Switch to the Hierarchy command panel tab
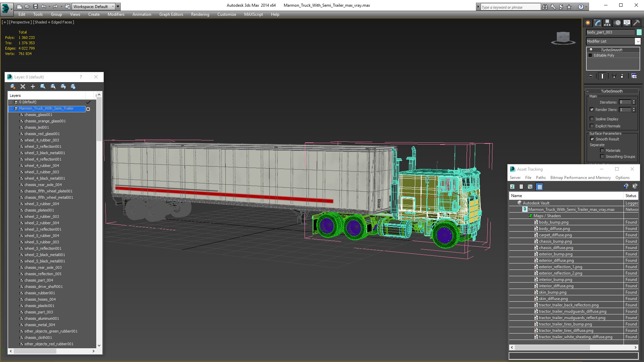644x362 pixels. [x=607, y=23]
